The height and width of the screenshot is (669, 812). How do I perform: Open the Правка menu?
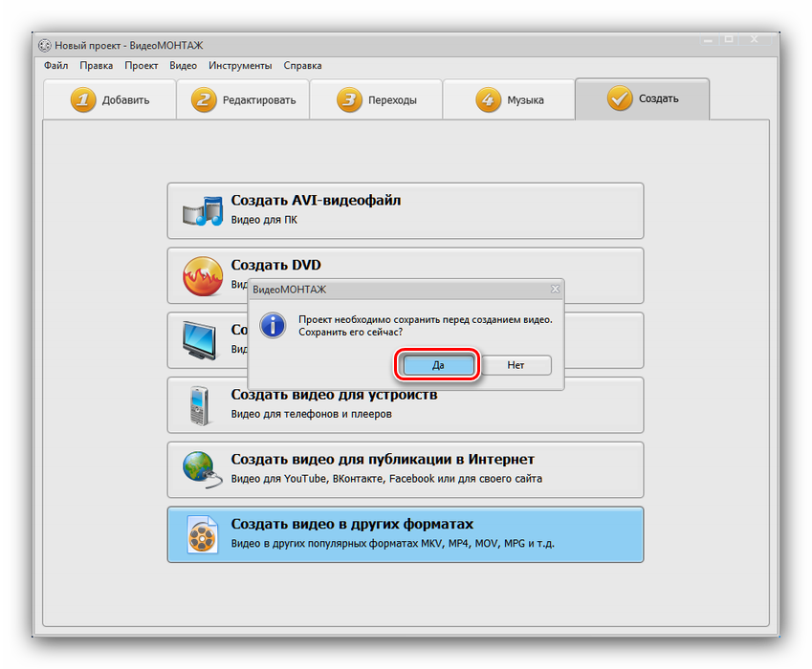96,66
